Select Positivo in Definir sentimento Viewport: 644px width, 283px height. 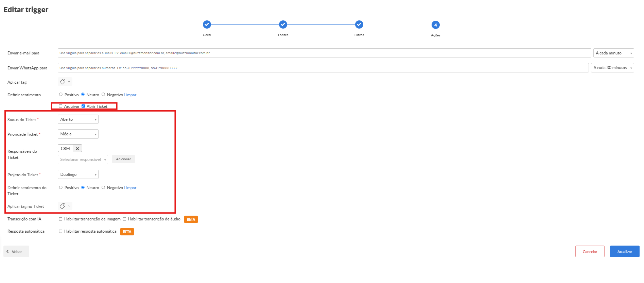click(x=61, y=95)
